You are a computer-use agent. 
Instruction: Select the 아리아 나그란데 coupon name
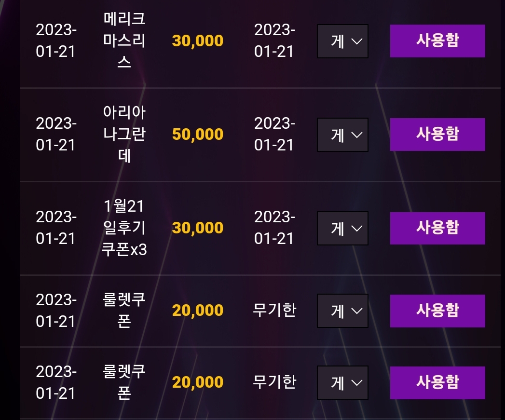[124, 134]
